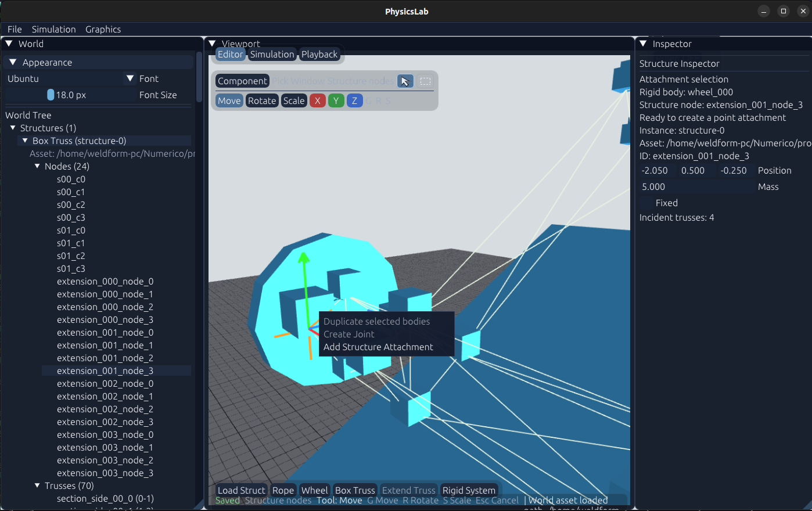Activate the Move transform tool

229,100
